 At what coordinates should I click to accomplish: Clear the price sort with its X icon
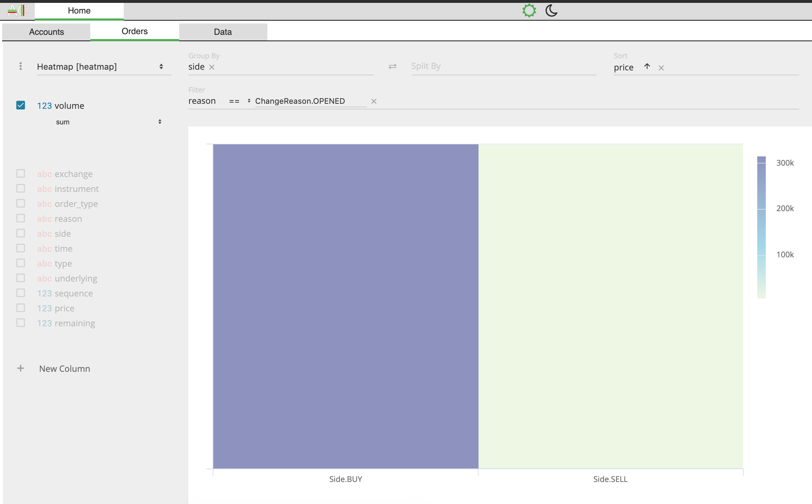(661, 68)
